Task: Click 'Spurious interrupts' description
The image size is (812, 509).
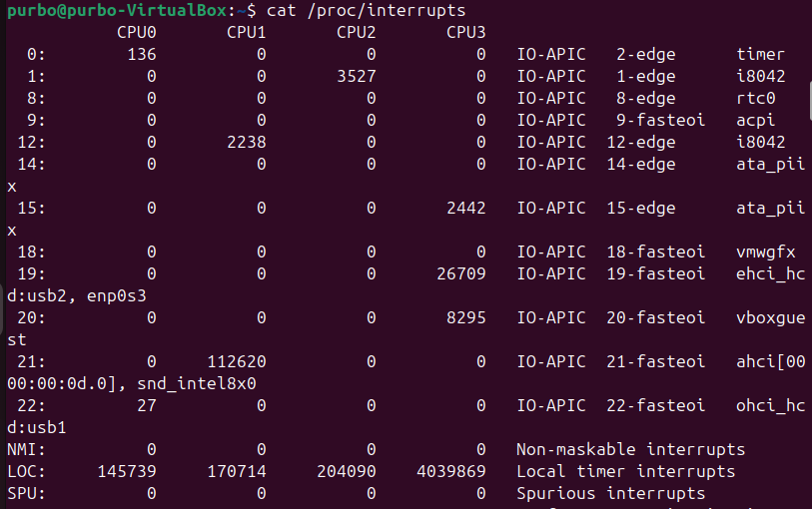Action: point(611,493)
